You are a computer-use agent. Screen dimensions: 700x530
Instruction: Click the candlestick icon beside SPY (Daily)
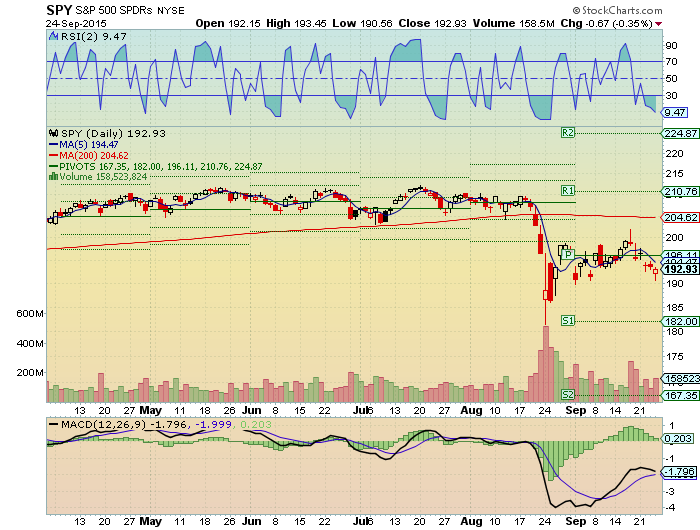54,133
